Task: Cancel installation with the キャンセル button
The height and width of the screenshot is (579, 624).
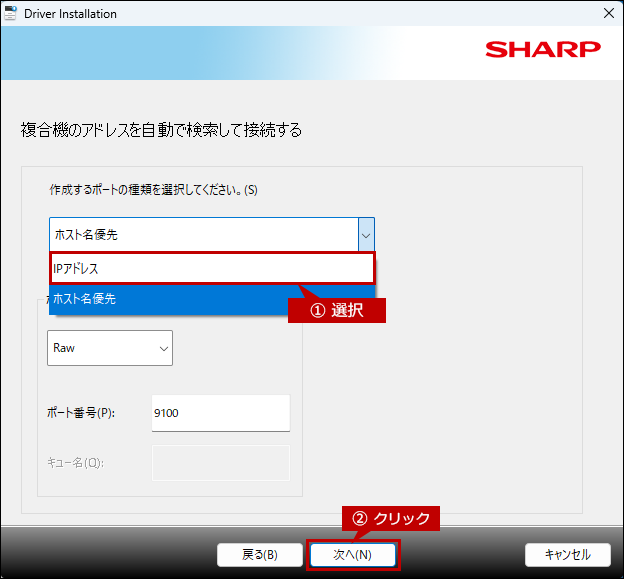Action: click(x=567, y=554)
